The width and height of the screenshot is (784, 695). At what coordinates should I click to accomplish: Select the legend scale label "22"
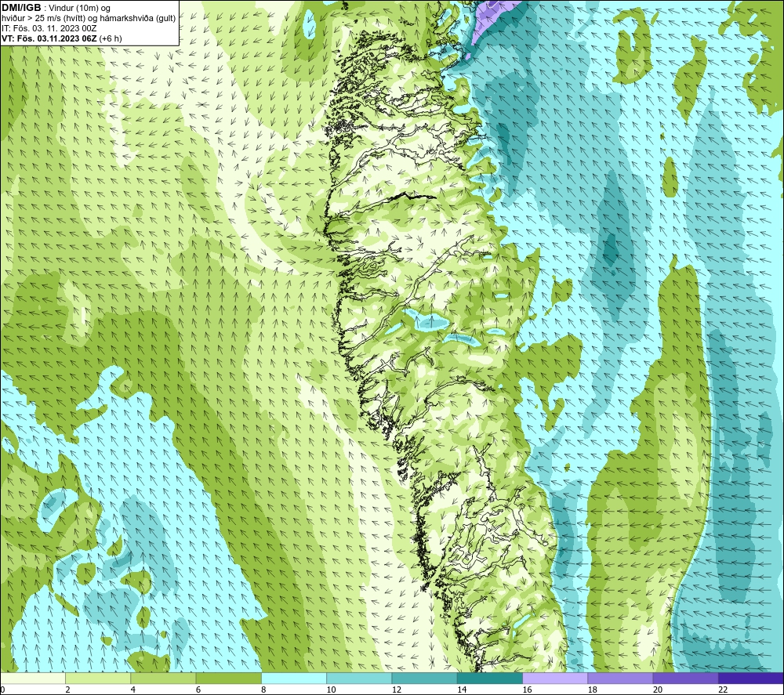click(x=723, y=690)
